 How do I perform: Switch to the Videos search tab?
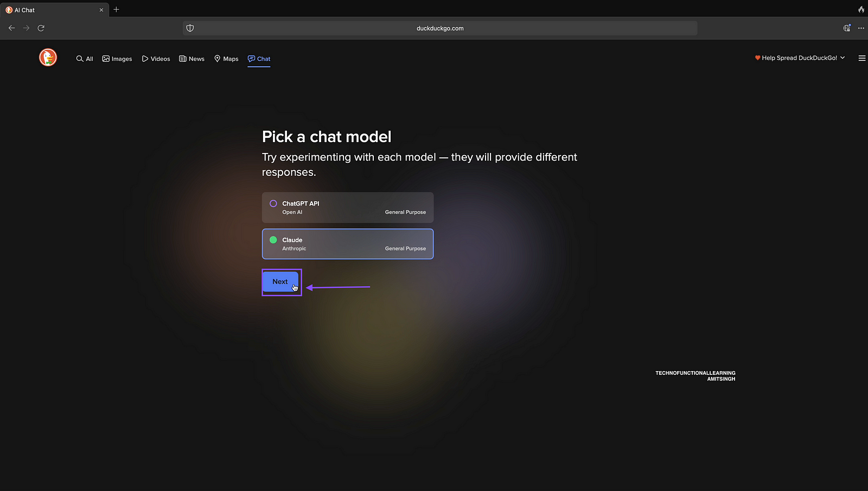tap(156, 59)
